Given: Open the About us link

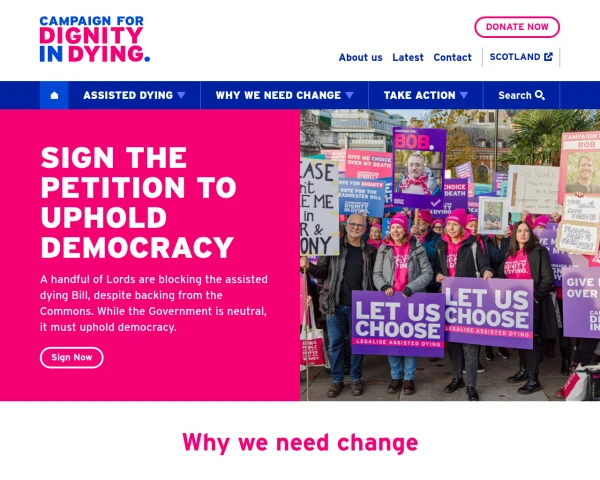Looking at the screenshot, I should coord(360,57).
